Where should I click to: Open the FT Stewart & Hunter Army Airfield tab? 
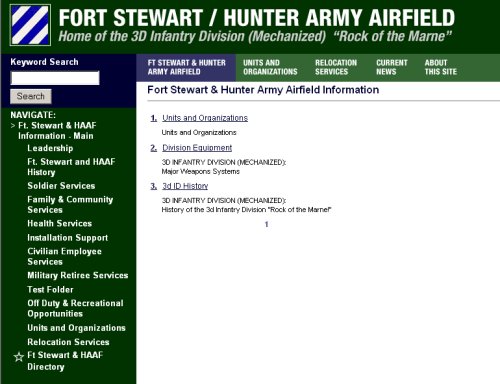[186, 67]
